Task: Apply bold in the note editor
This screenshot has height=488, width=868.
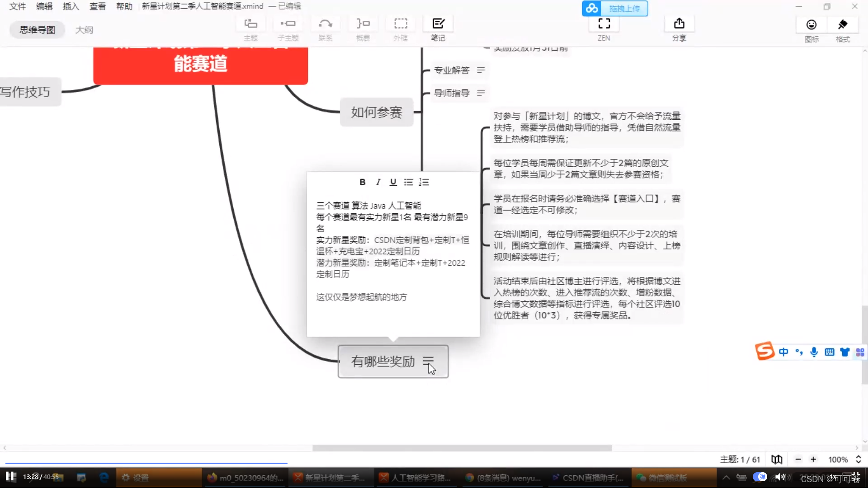Action: 363,182
